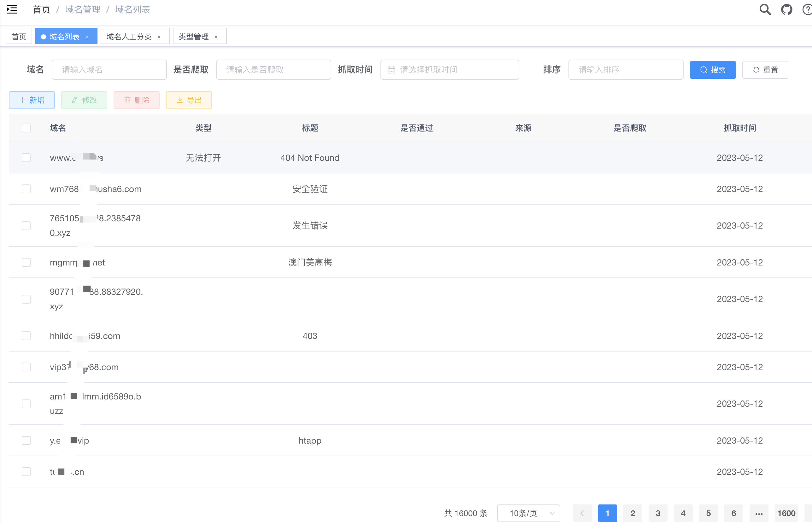Go to page 3
Image resolution: width=812 pixels, height=524 pixels.
click(658, 513)
